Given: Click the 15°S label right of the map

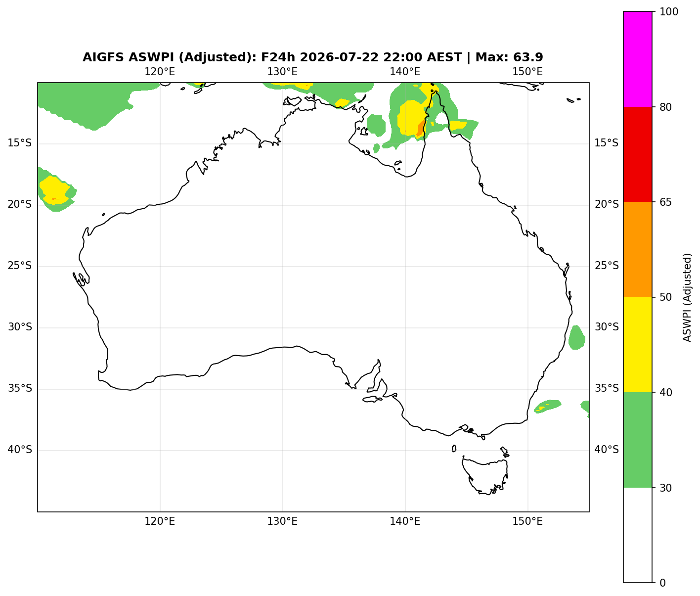Looking at the screenshot, I should (607, 143).
